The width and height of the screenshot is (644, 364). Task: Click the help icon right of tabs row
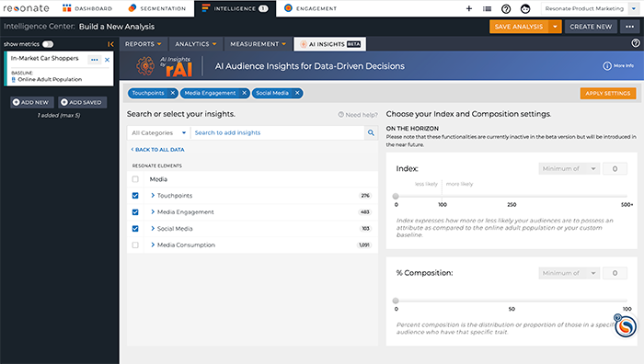pyautogui.click(x=636, y=43)
